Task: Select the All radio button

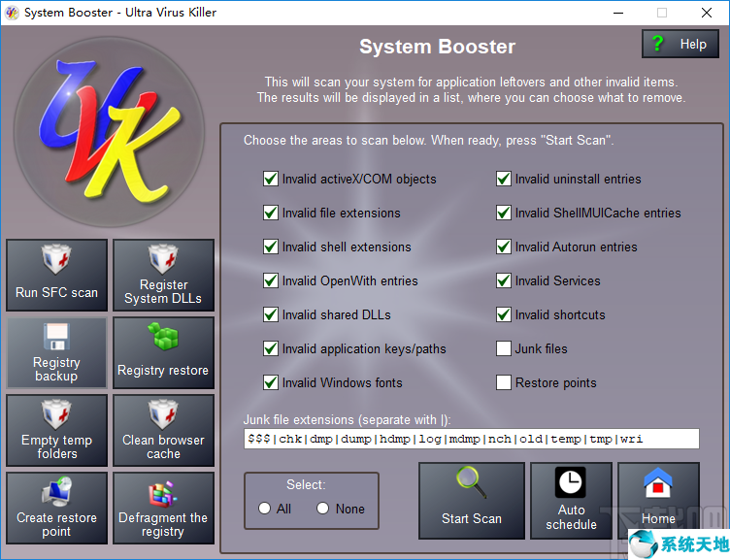Action: coord(264,509)
